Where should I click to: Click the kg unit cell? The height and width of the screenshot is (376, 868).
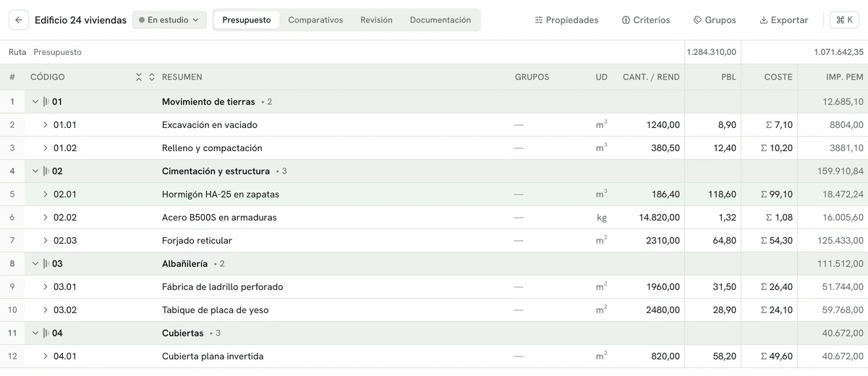click(x=601, y=218)
